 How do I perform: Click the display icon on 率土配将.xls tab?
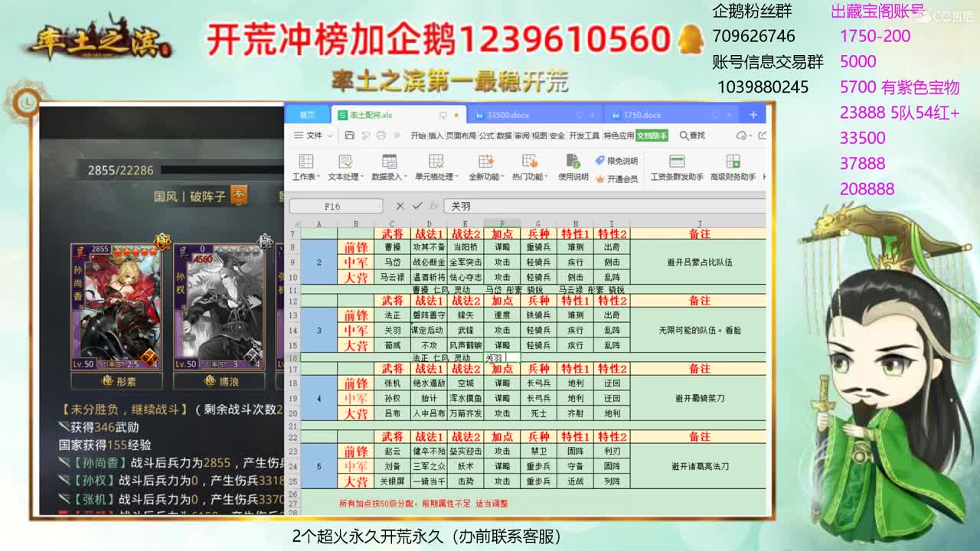tap(443, 115)
